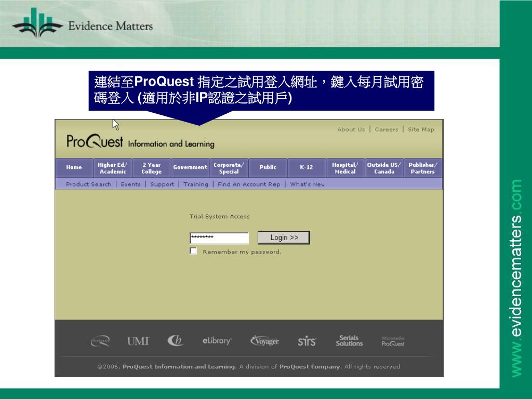This screenshot has height=399, width=532.
Task: Open the Corporate/Special tab
Action: 229,168
